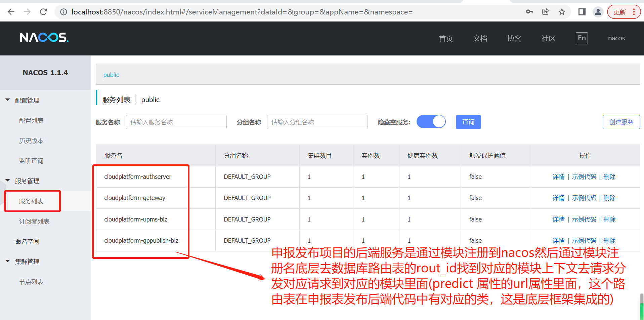This screenshot has height=320, width=644.
Task: Open the browser side panel
Action: pyautogui.click(x=582, y=12)
